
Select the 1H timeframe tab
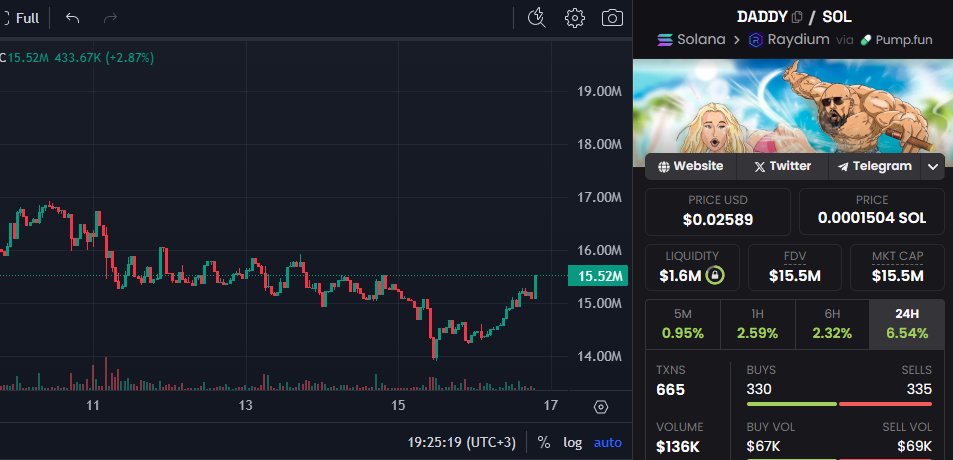coord(757,324)
